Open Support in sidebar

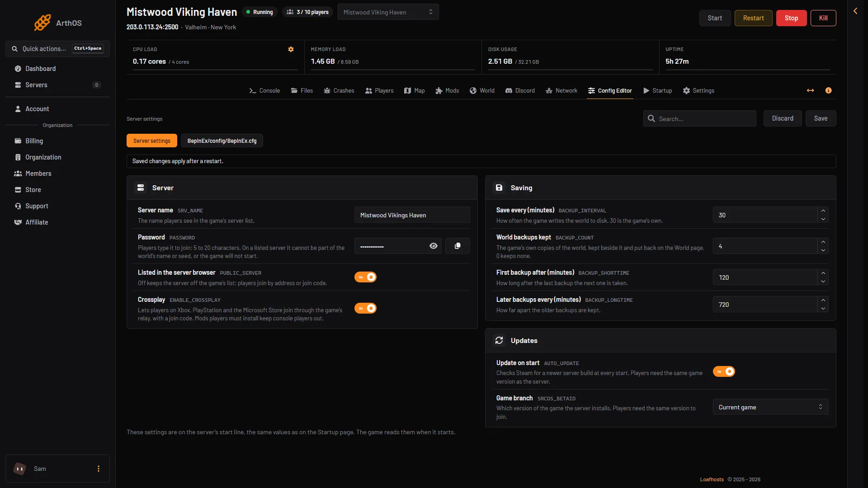click(57, 206)
